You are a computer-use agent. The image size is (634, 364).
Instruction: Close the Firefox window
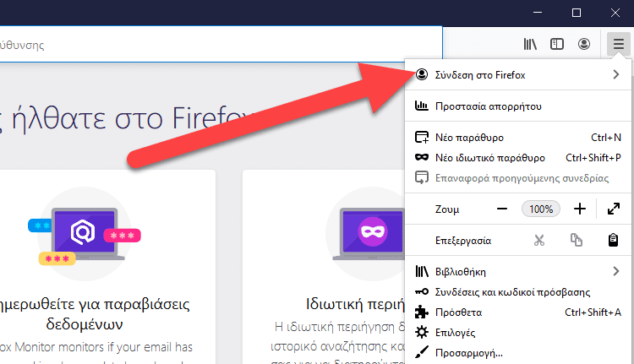click(615, 13)
